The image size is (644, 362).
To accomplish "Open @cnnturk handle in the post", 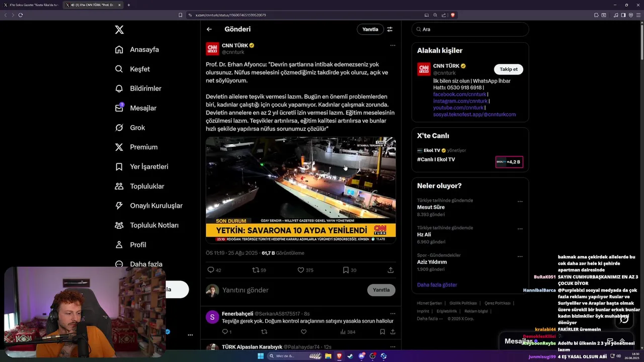I will click(233, 52).
